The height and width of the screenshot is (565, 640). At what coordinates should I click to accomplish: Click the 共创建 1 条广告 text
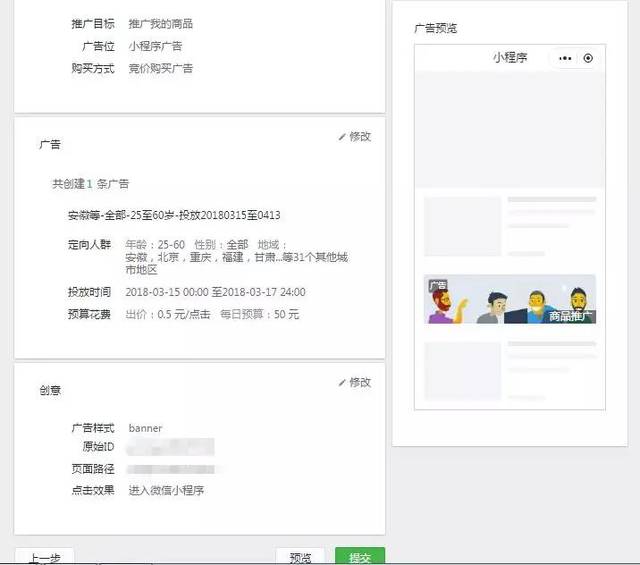(90, 184)
